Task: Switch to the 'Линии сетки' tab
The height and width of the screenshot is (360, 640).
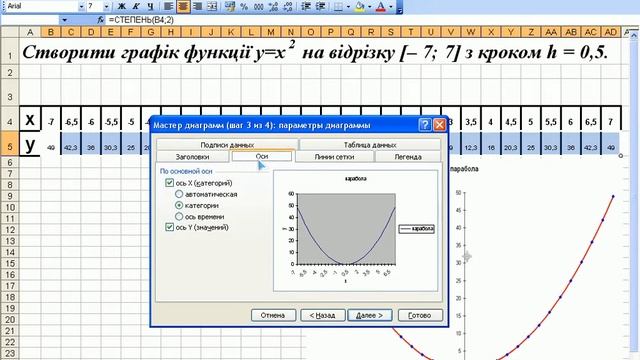Action: point(334,156)
